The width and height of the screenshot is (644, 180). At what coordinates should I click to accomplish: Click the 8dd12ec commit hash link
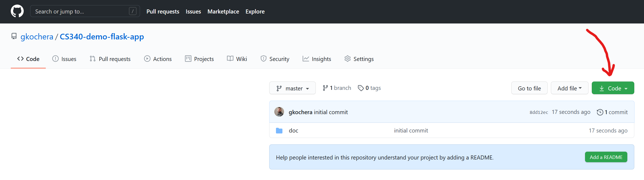point(539,112)
